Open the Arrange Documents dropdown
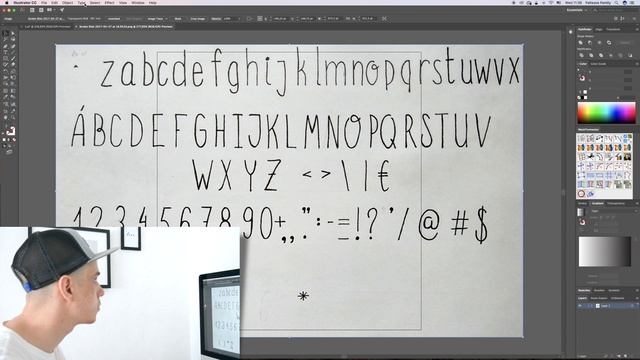The image size is (640, 360). (x=51, y=10)
